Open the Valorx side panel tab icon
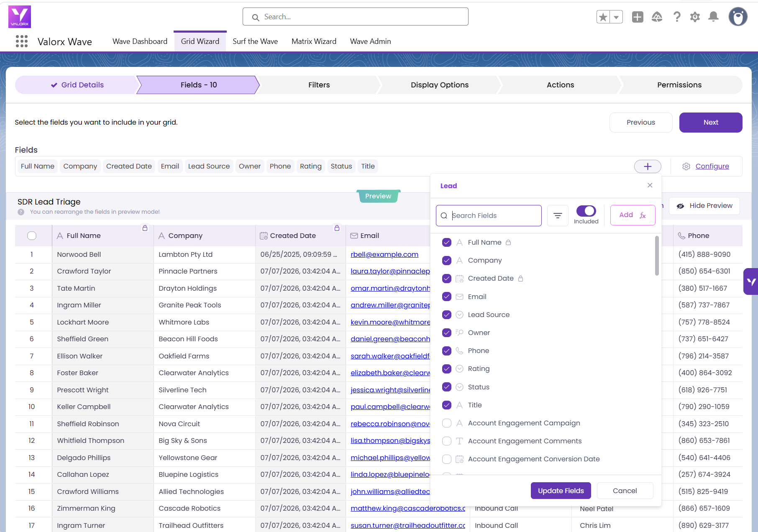Image resolution: width=758 pixels, height=532 pixels. (751, 281)
